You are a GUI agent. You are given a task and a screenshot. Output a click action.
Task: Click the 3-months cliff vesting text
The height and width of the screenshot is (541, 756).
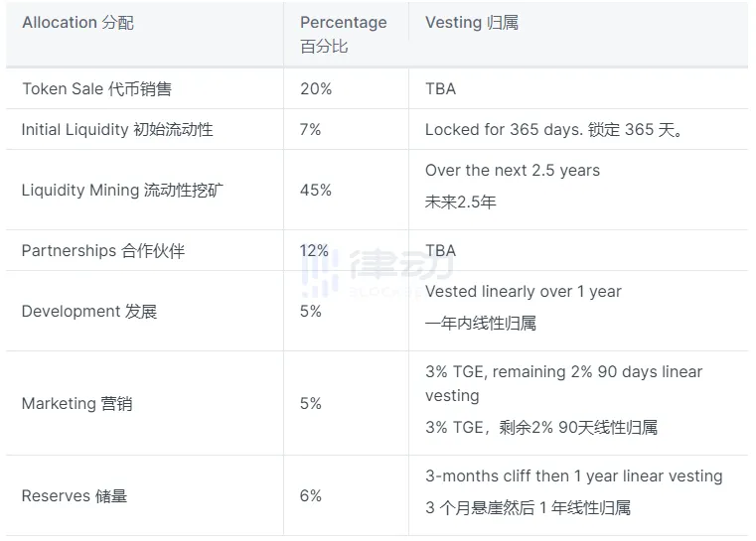pos(573,476)
